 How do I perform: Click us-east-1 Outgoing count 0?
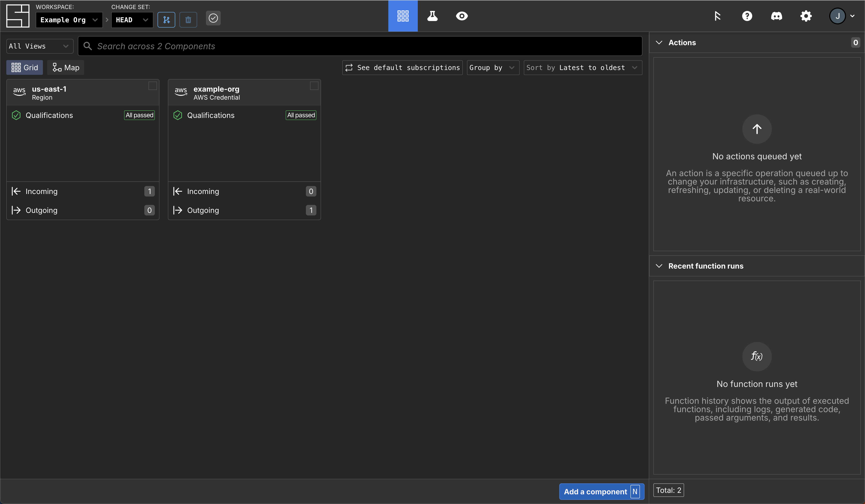pyautogui.click(x=149, y=210)
